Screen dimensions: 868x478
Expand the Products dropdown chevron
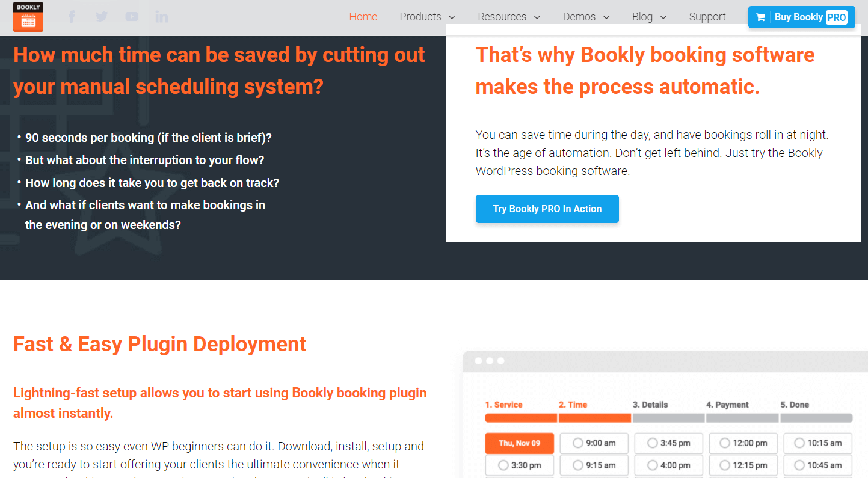tap(452, 17)
